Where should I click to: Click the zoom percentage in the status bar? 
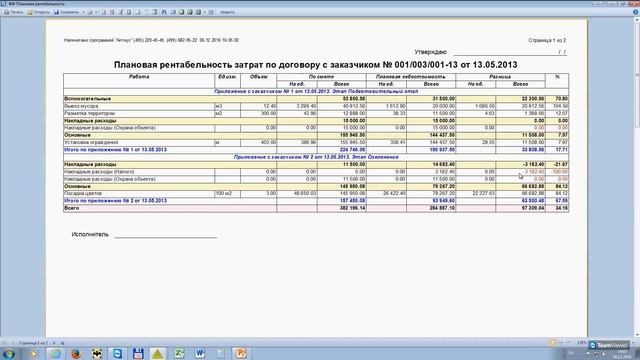582,343
